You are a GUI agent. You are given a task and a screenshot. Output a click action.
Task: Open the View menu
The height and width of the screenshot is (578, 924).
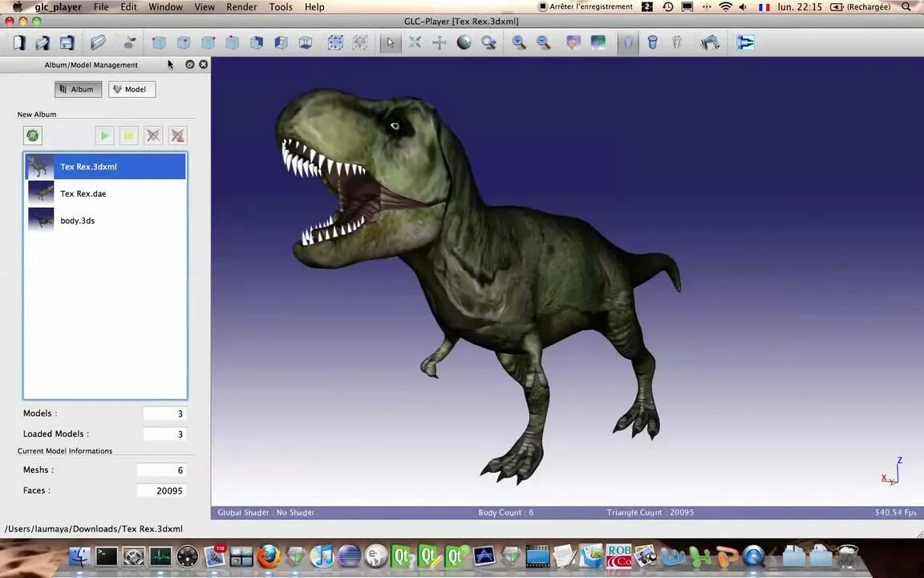point(205,7)
